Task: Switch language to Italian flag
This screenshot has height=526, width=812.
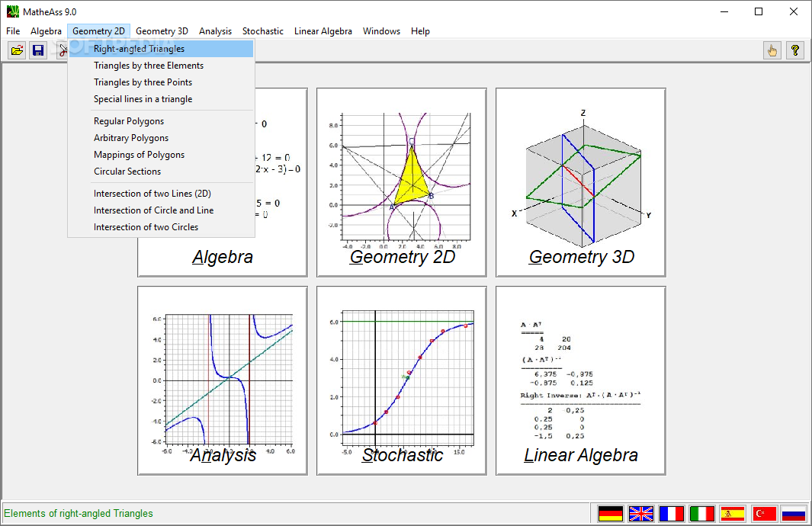Action: pyautogui.click(x=702, y=514)
